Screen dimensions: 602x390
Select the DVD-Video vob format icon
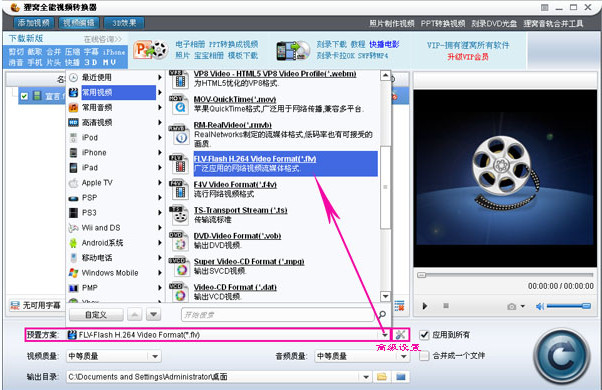tap(179, 241)
